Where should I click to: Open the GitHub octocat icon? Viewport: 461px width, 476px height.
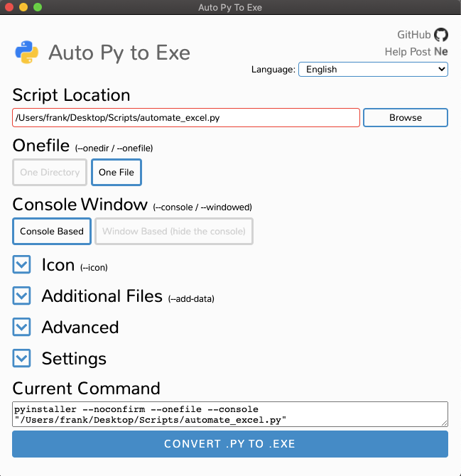pyautogui.click(x=440, y=35)
